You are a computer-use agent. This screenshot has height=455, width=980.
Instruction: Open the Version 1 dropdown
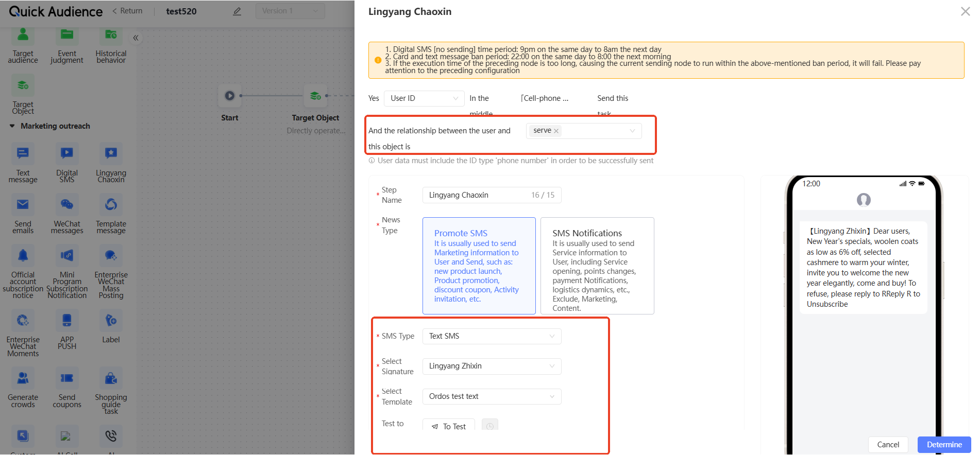click(290, 11)
